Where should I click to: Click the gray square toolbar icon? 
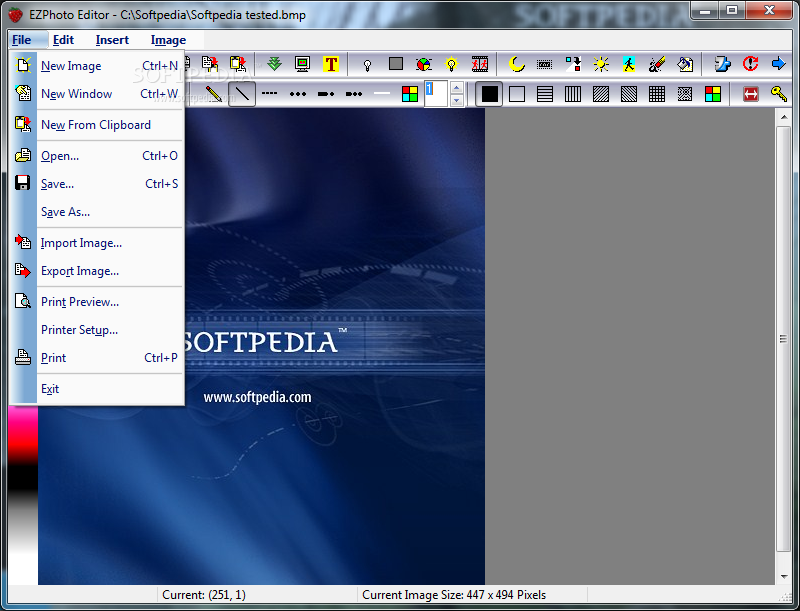click(396, 64)
